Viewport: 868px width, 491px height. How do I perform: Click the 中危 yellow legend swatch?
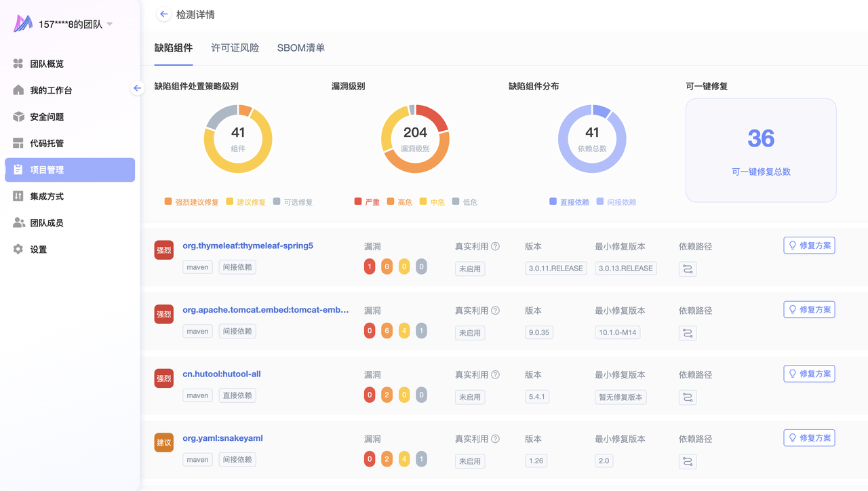point(423,202)
